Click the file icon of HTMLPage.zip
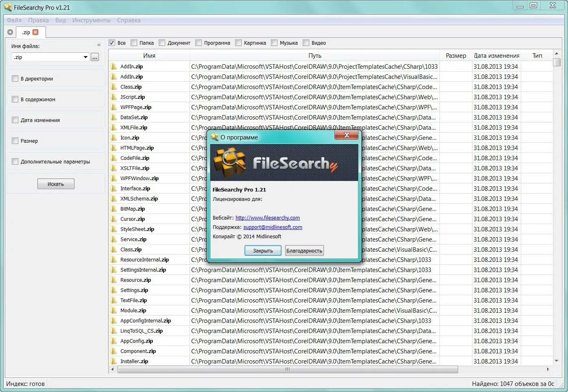This screenshot has height=392, width=568. (114, 148)
